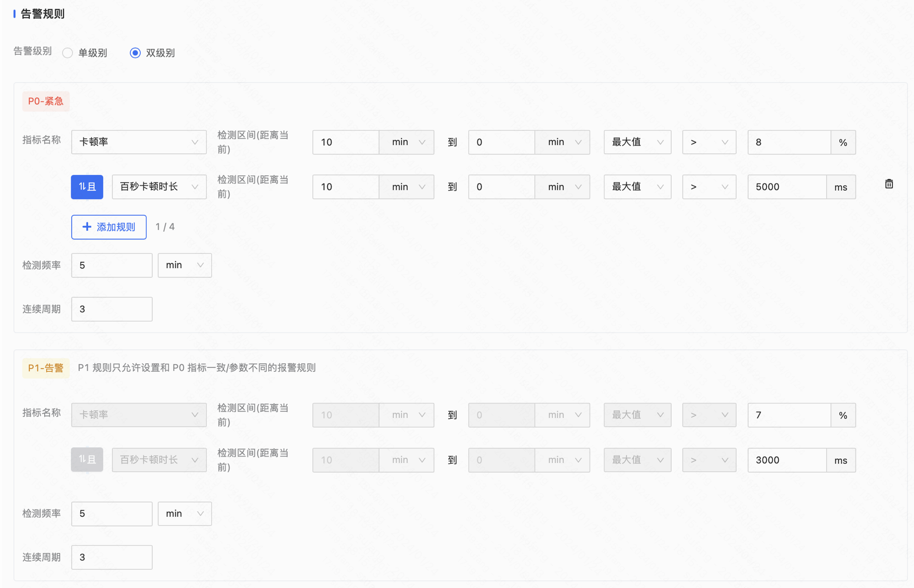Click the P0 检测频率 value field
The height and width of the screenshot is (588, 914).
(x=112, y=265)
